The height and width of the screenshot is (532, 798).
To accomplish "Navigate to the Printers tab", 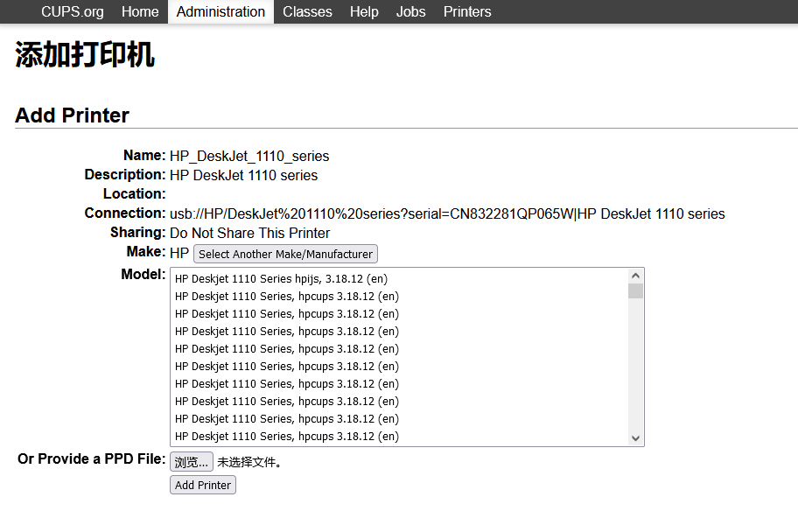I will (467, 11).
